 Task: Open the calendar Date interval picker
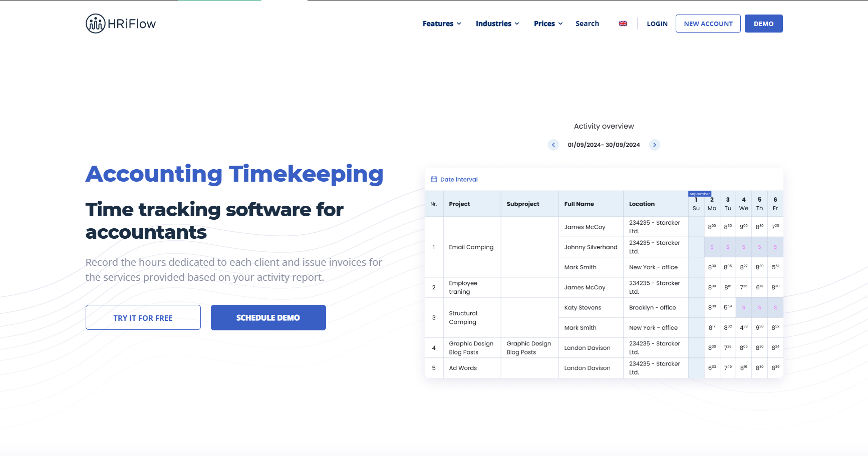454,179
